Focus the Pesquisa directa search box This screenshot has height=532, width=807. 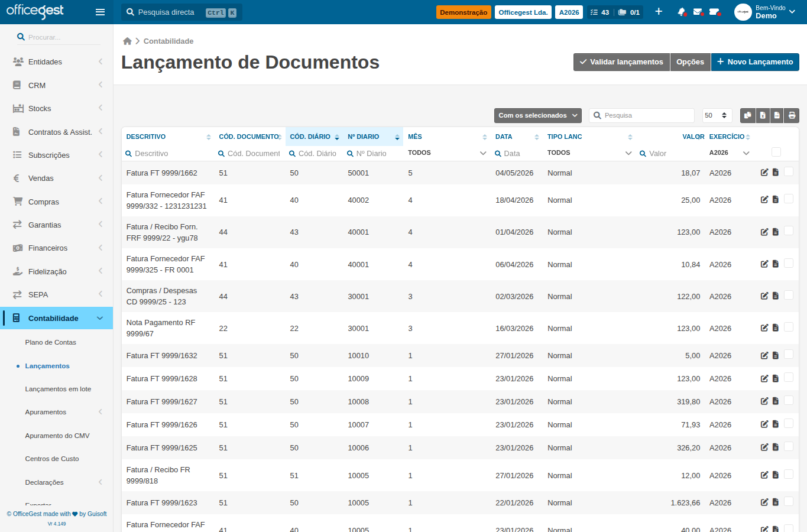[182, 12]
